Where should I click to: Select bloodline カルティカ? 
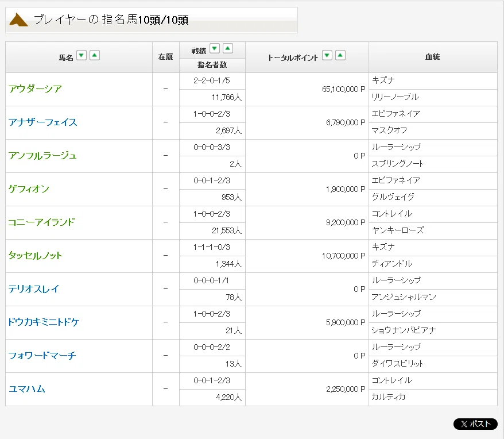pyautogui.click(x=388, y=397)
